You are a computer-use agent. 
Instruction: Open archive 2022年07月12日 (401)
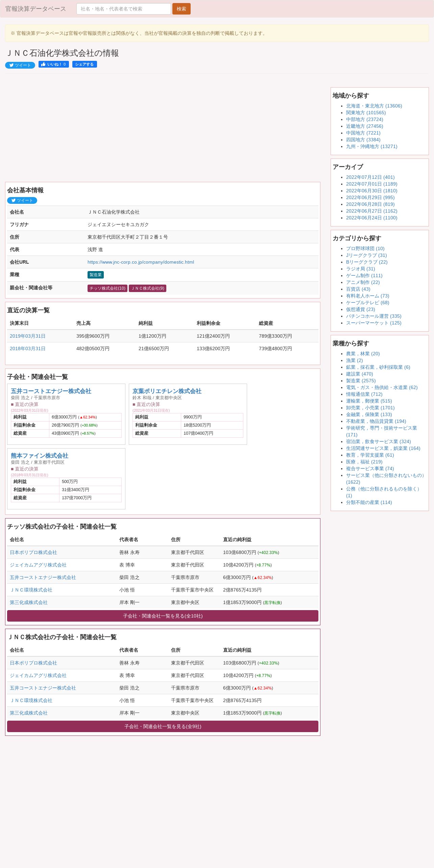[x=370, y=177]
